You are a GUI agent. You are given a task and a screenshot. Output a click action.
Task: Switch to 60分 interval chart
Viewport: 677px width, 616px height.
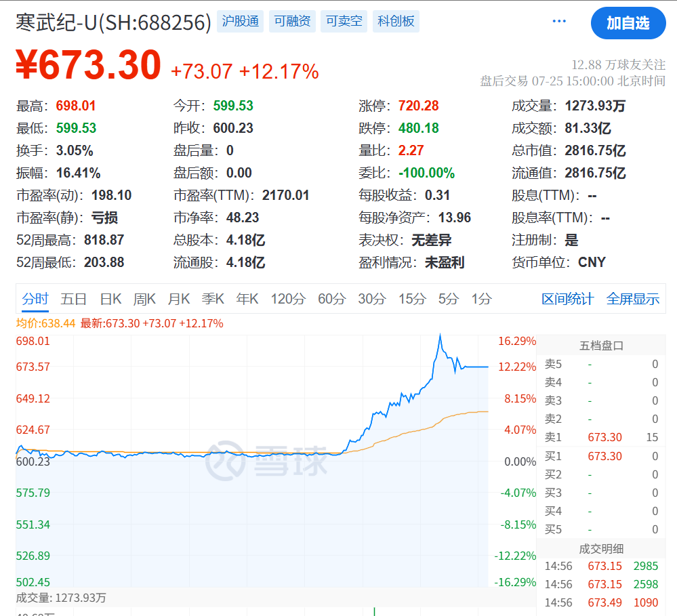coord(331,299)
